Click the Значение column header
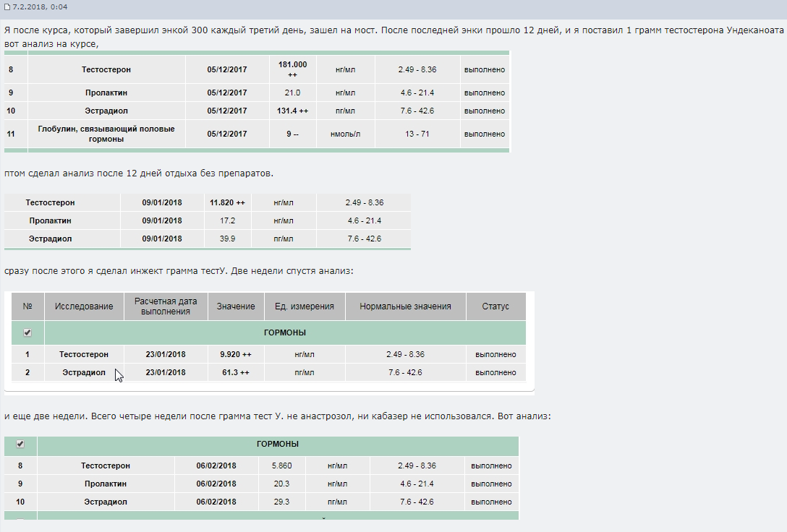Image resolution: width=787 pixels, height=532 pixels. 236,306
